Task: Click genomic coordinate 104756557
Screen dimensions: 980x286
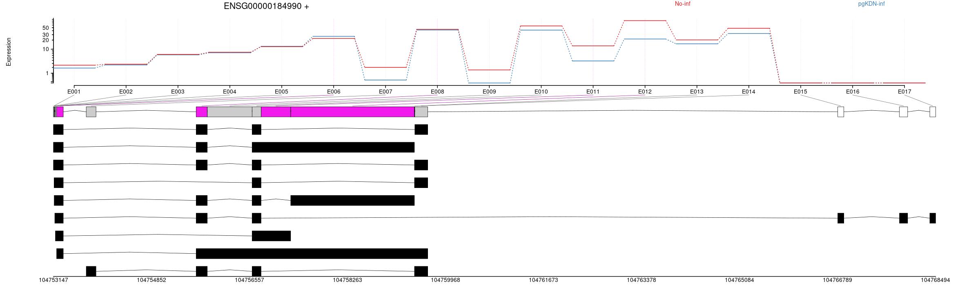Action: [249, 280]
